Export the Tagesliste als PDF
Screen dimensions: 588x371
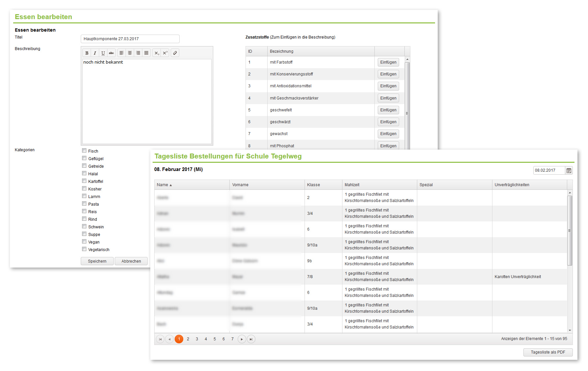[x=547, y=352]
